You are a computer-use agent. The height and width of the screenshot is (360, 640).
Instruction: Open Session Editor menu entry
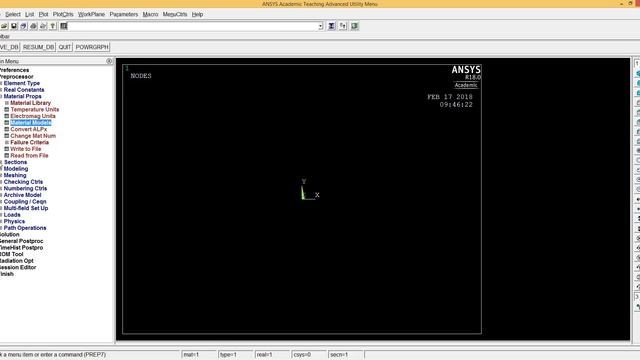pyautogui.click(x=18, y=267)
